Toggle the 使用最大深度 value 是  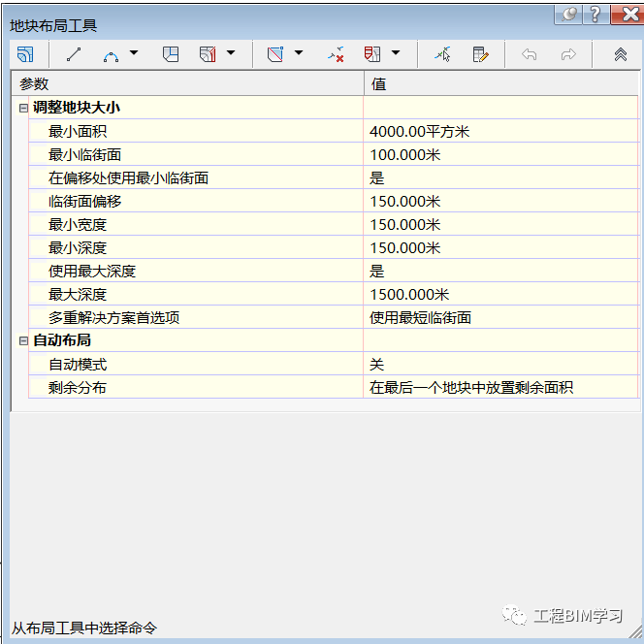(x=501, y=271)
